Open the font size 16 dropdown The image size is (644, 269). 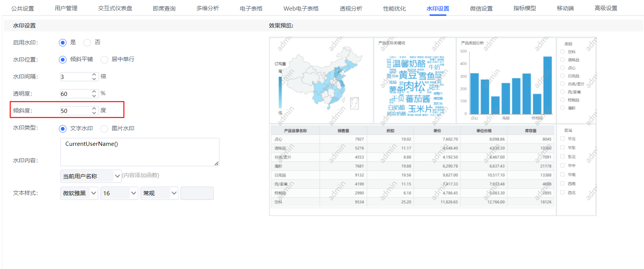(x=119, y=193)
